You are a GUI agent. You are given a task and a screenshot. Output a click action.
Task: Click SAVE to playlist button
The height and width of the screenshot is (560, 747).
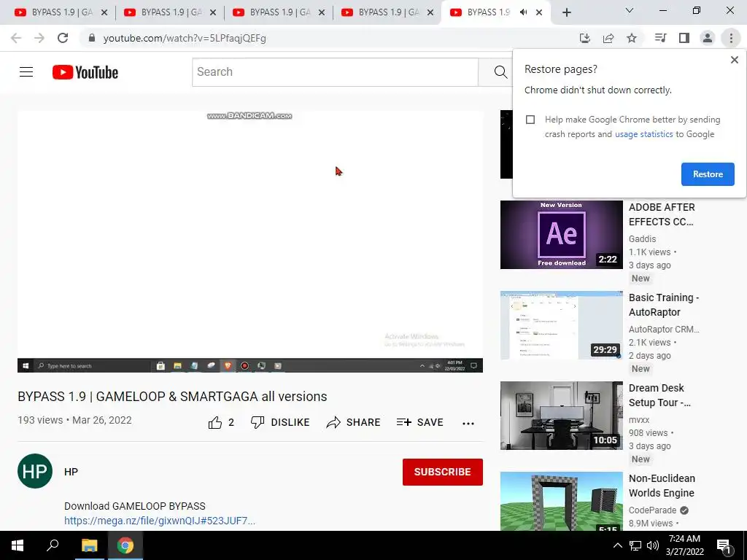click(419, 422)
